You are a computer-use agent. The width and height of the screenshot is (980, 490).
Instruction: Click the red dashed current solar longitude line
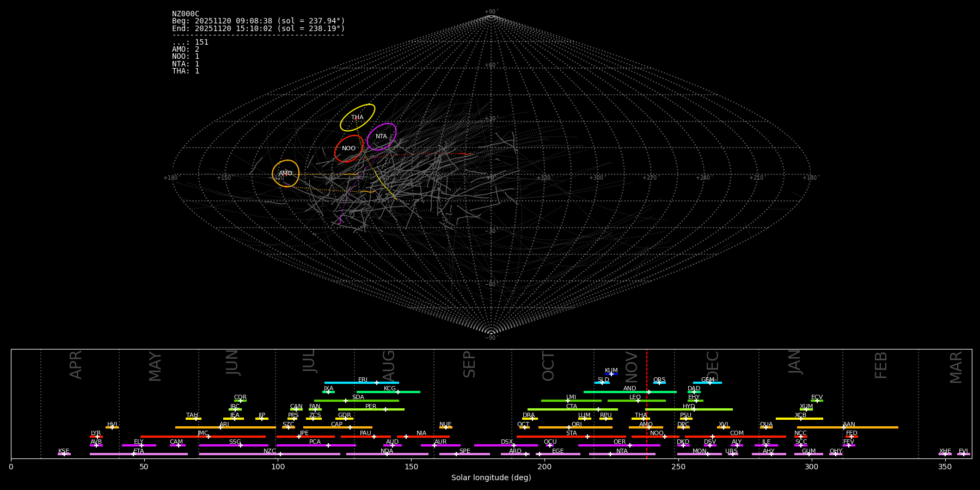[x=647, y=403]
